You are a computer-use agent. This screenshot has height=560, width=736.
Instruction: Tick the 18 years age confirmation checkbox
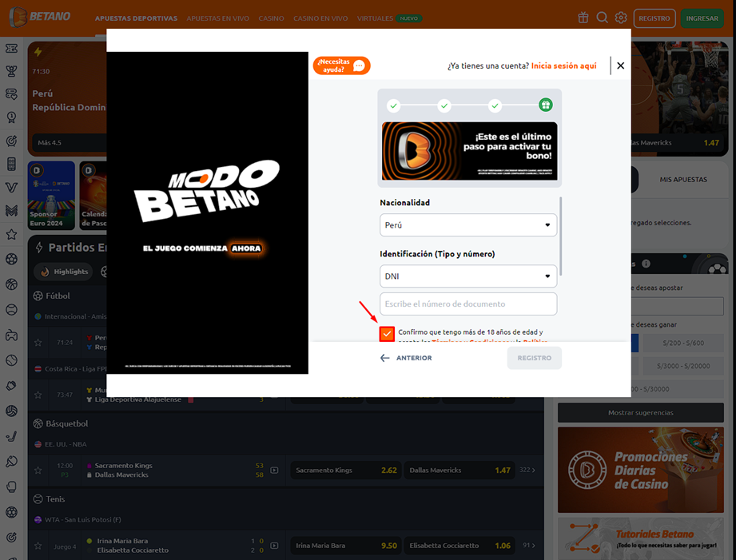[x=388, y=334]
